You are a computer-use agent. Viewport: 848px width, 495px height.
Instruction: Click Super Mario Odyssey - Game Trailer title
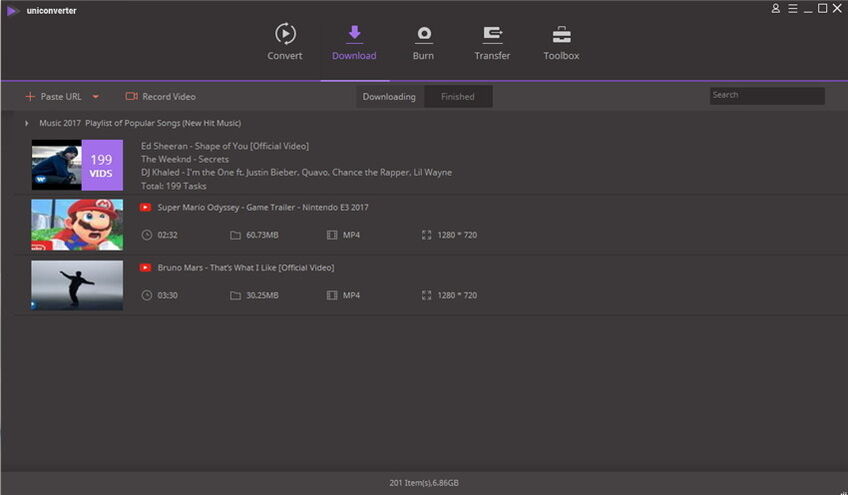tap(263, 207)
